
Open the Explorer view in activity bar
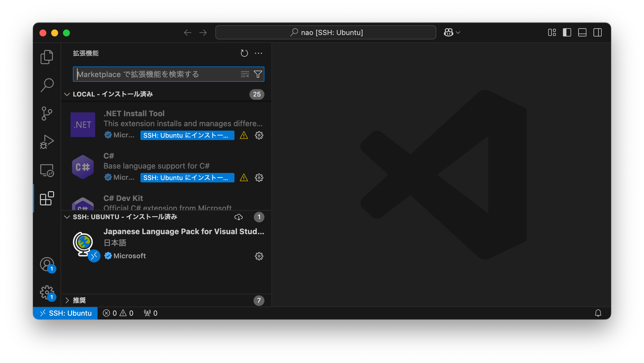pyautogui.click(x=47, y=57)
